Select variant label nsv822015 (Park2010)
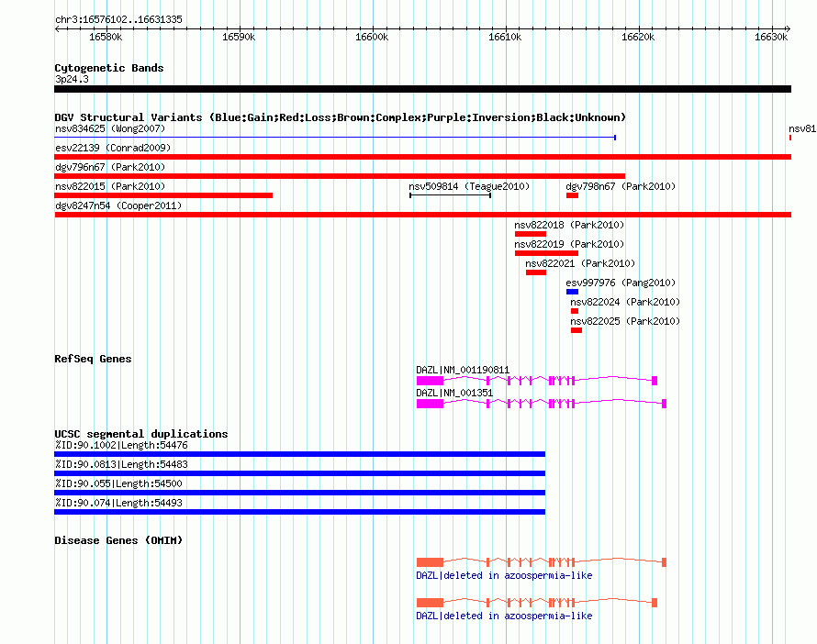This screenshot has width=817, height=644. point(110,186)
